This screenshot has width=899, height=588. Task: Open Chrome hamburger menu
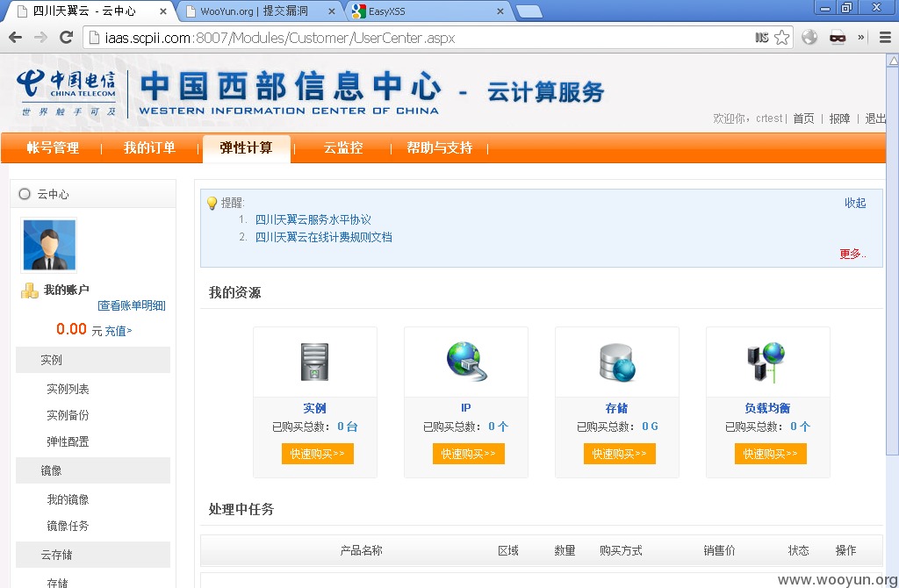885,38
